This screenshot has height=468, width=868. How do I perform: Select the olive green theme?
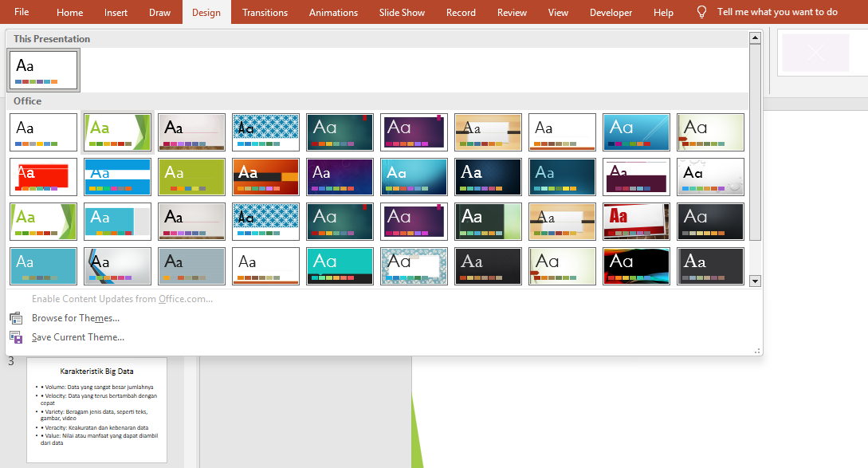coord(192,177)
